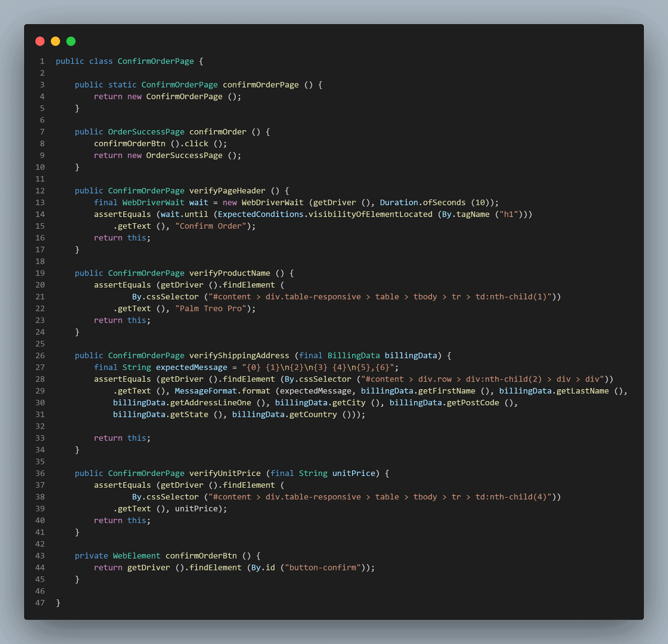Click the confirmOrder method name
This screenshot has width=668, height=644.
218,132
